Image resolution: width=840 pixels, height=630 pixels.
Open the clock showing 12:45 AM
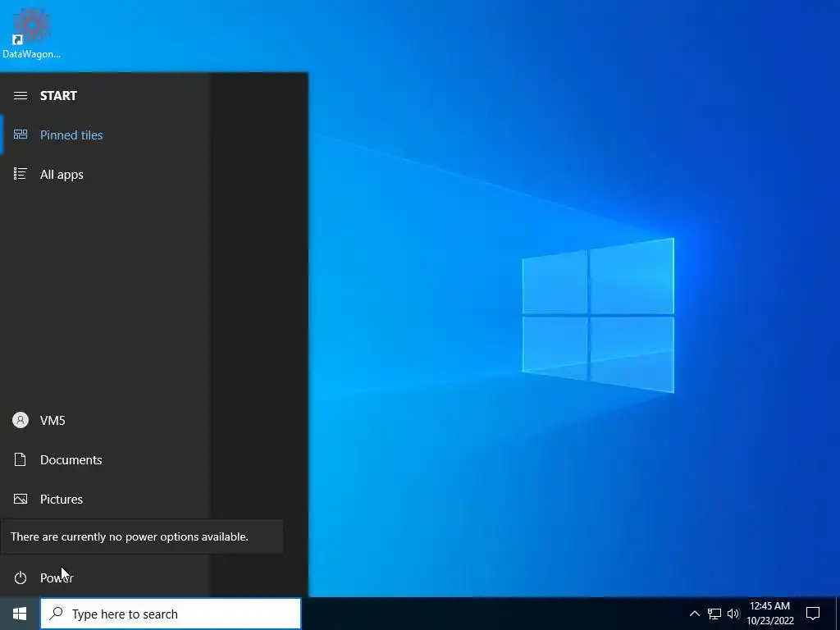click(769, 614)
